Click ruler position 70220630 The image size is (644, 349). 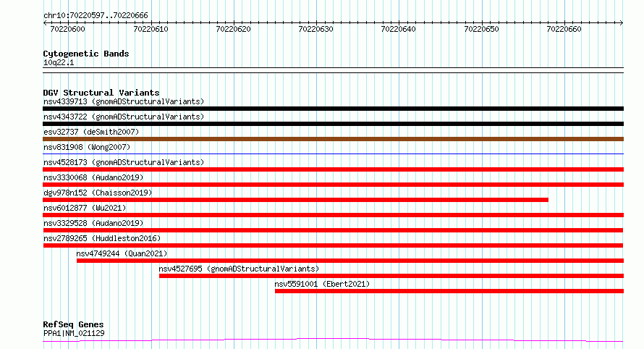coord(315,29)
